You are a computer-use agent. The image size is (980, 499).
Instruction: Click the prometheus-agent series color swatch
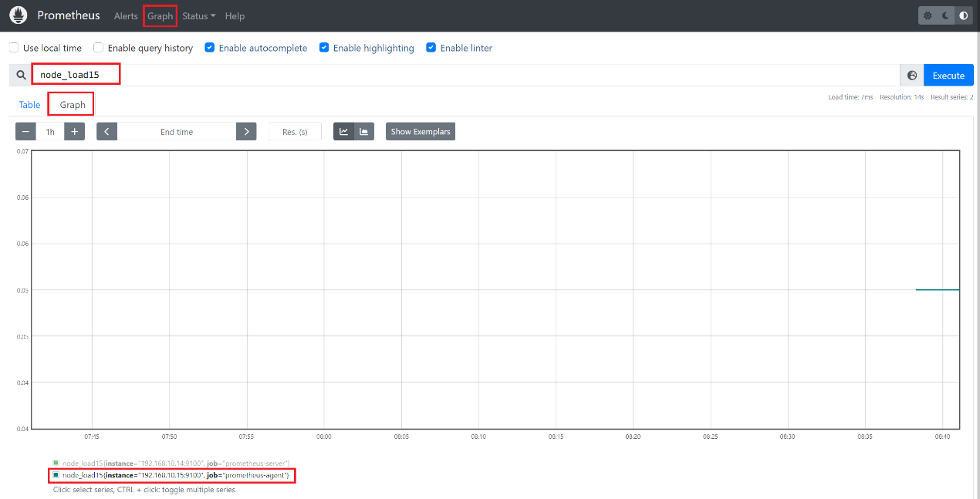56,475
